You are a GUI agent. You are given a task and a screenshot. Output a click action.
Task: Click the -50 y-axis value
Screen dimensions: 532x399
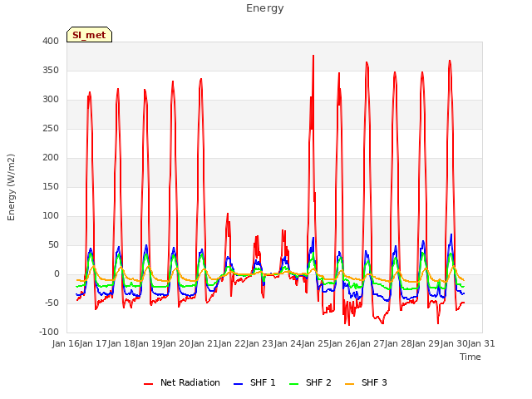[x=52, y=303]
